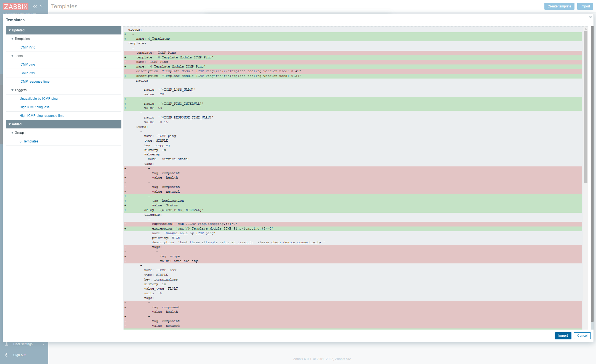Click the scroll-up arrow of the diff pane scrollbar

coord(585,29)
